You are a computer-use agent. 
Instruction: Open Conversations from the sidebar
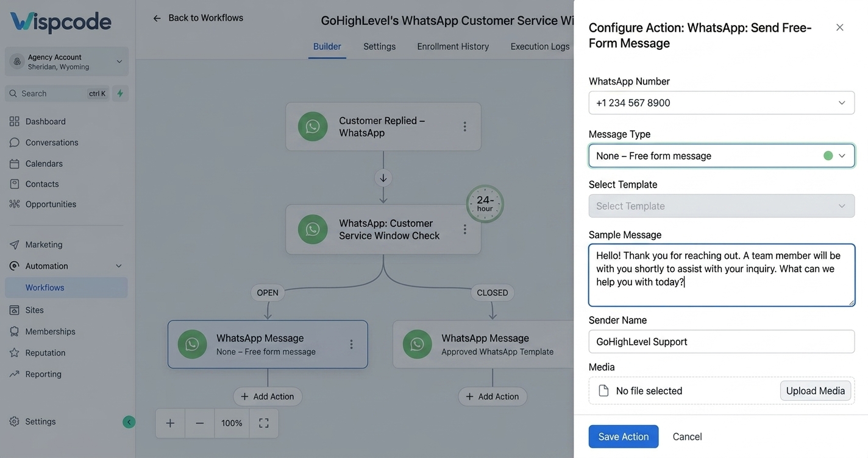point(44,143)
